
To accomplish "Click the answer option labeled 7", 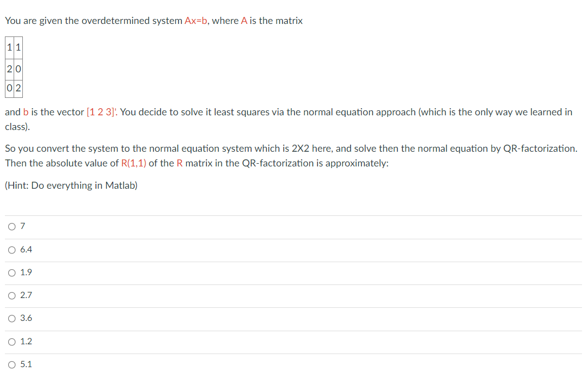I will pyautogui.click(x=21, y=226).
